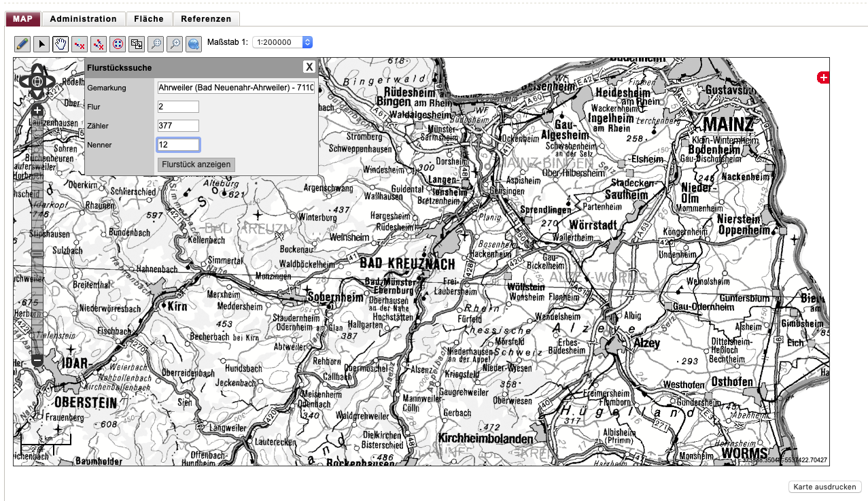The width and height of the screenshot is (868, 501).
Task: Open the red plus layer switcher
Action: (823, 78)
